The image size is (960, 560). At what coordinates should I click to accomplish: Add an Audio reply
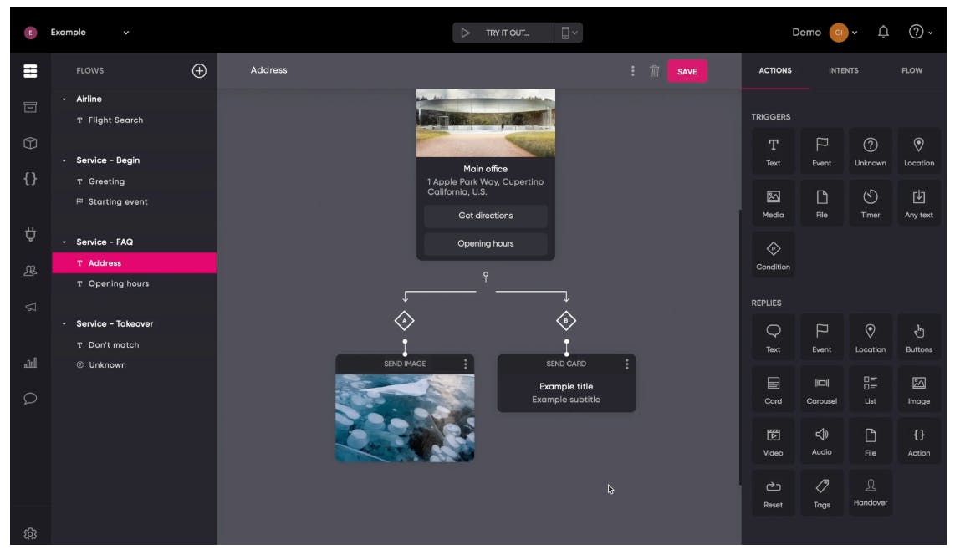(822, 441)
